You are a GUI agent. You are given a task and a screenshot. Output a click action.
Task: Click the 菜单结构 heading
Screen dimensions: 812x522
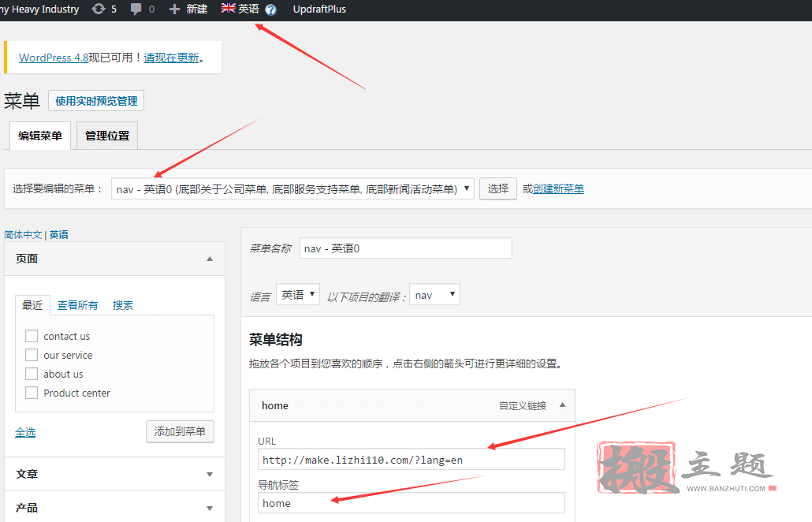275,340
